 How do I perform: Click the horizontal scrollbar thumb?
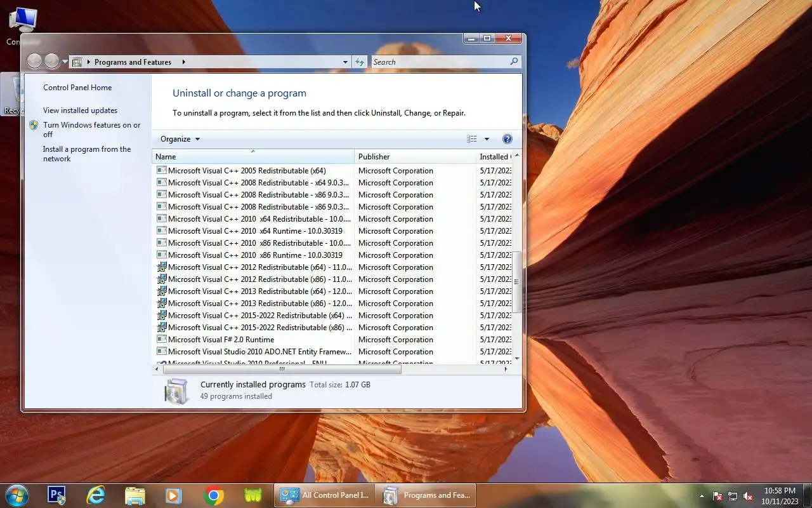[x=282, y=369]
